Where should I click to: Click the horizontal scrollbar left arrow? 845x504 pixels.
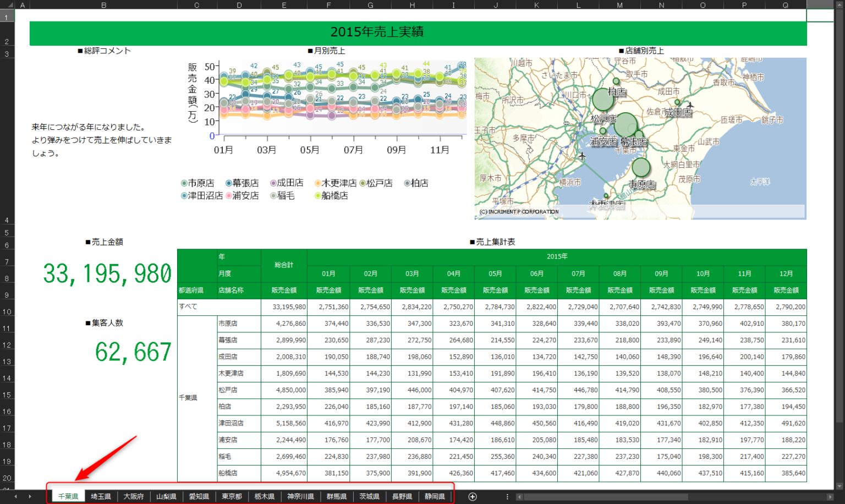[519, 497]
